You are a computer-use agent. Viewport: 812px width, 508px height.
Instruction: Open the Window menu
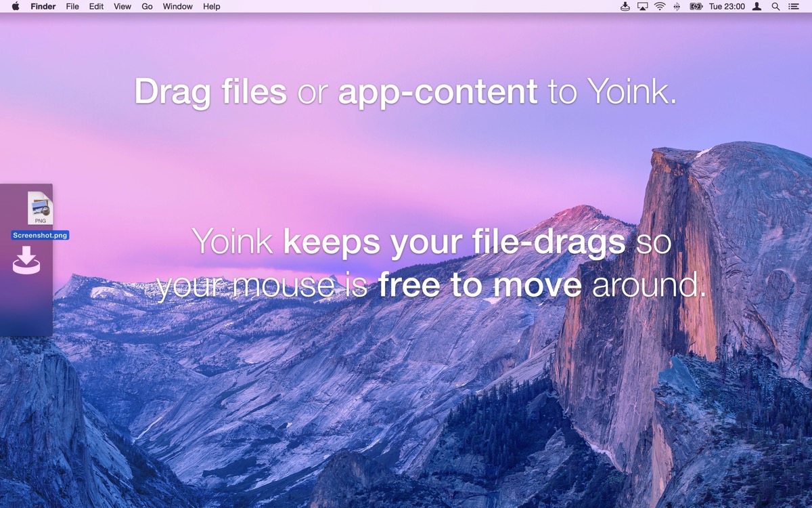tap(177, 7)
